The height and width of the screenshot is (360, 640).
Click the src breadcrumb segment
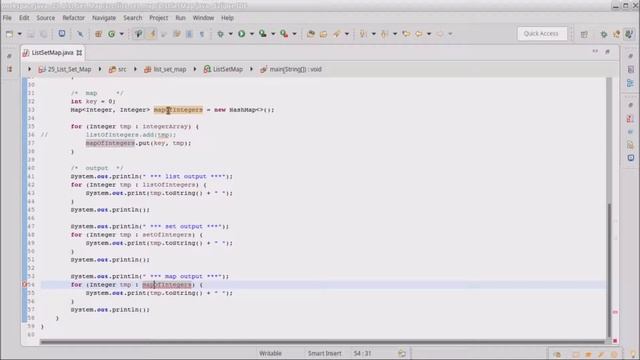118,69
